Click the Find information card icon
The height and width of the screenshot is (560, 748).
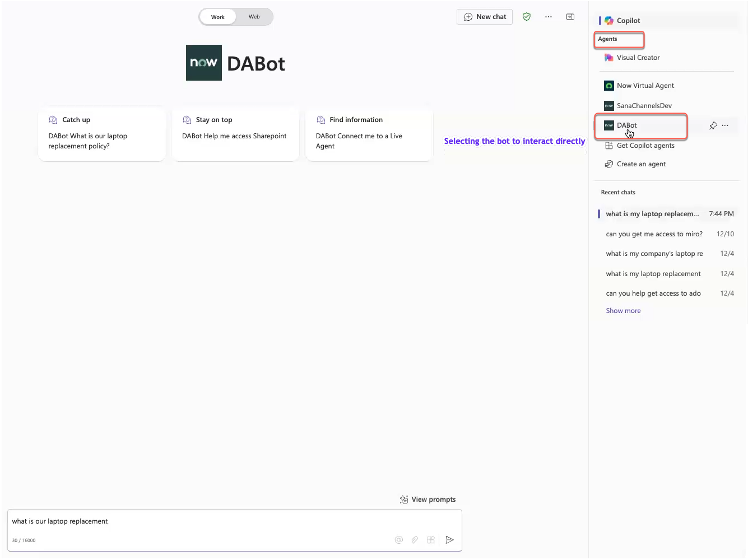coord(321,120)
